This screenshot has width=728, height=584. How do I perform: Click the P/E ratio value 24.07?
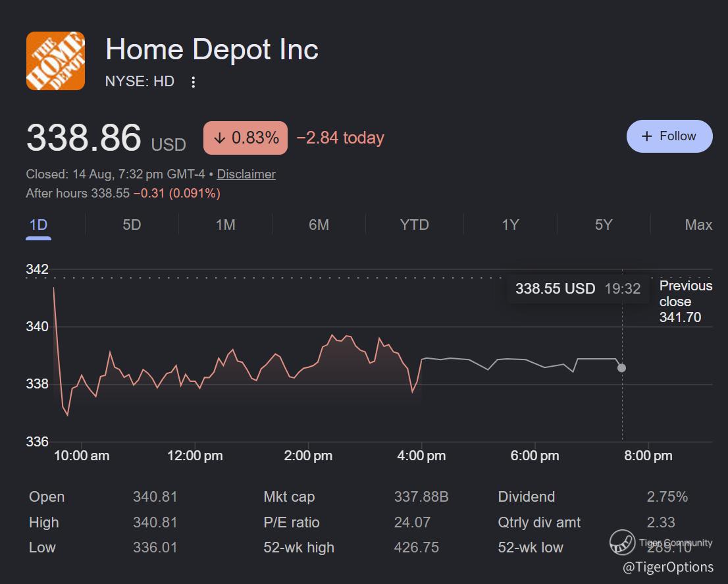point(412,522)
